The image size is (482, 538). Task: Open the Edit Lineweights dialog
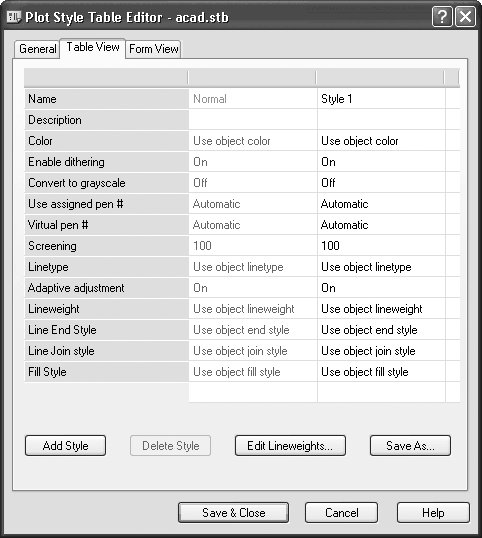click(x=290, y=445)
